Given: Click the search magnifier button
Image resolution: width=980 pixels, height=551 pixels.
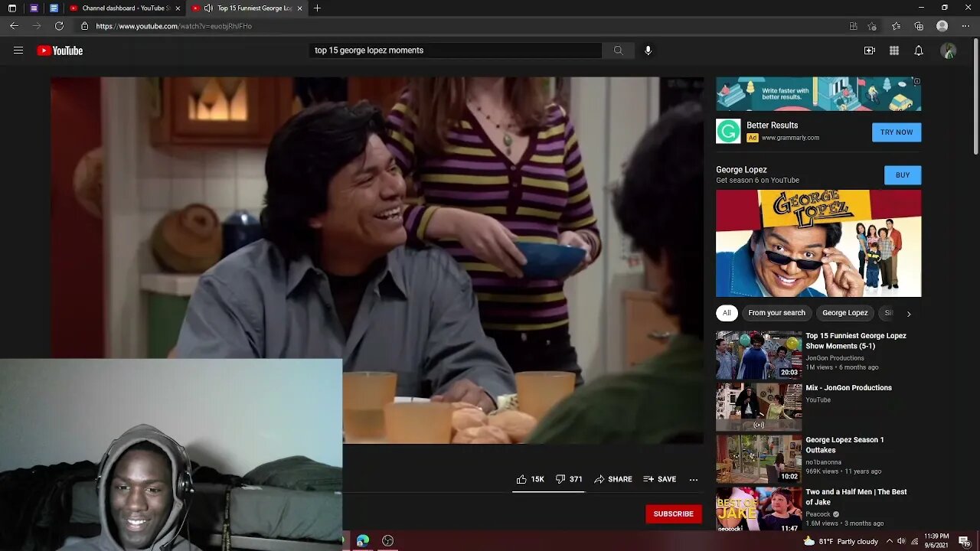Looking at the screenshot, I should click(618, 51).
